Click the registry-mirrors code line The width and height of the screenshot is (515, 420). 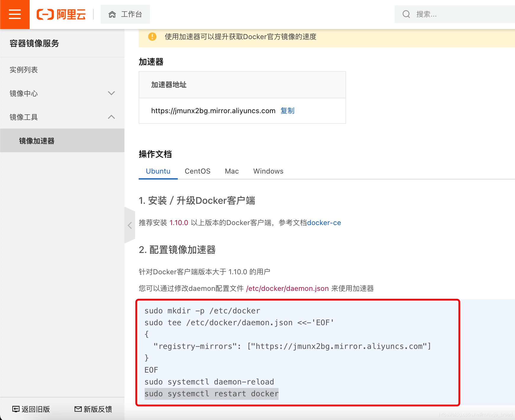[x=292, y=346]
